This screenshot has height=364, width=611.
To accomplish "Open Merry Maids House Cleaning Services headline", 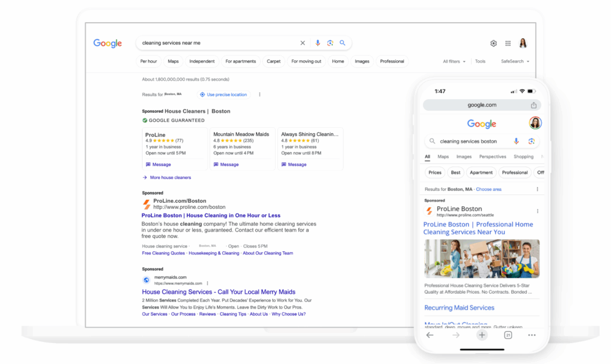I will point(218,292).
